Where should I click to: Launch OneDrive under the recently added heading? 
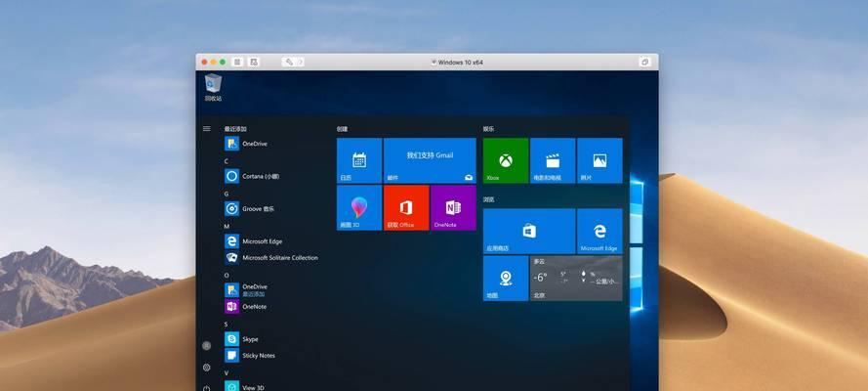point(246,144)
